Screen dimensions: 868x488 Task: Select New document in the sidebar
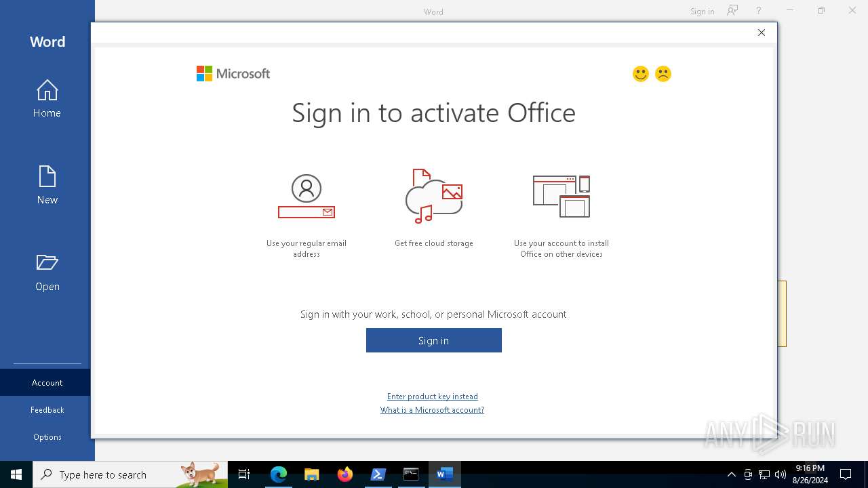point(47,185)
